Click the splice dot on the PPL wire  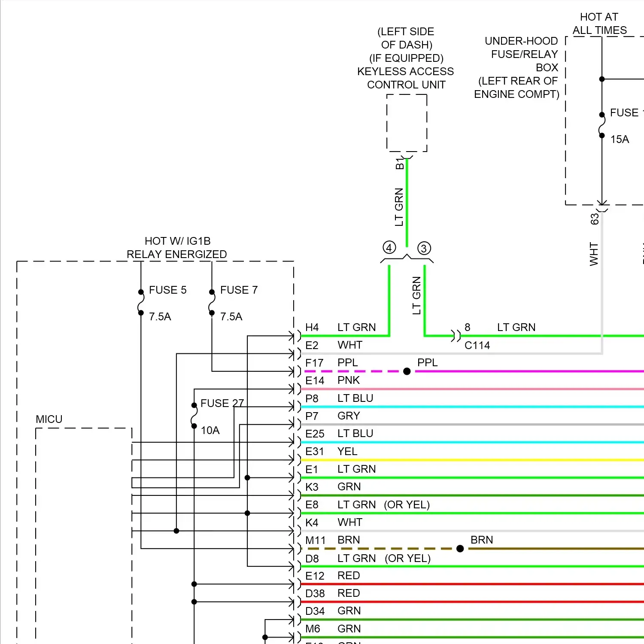click(x=407, y=371)
